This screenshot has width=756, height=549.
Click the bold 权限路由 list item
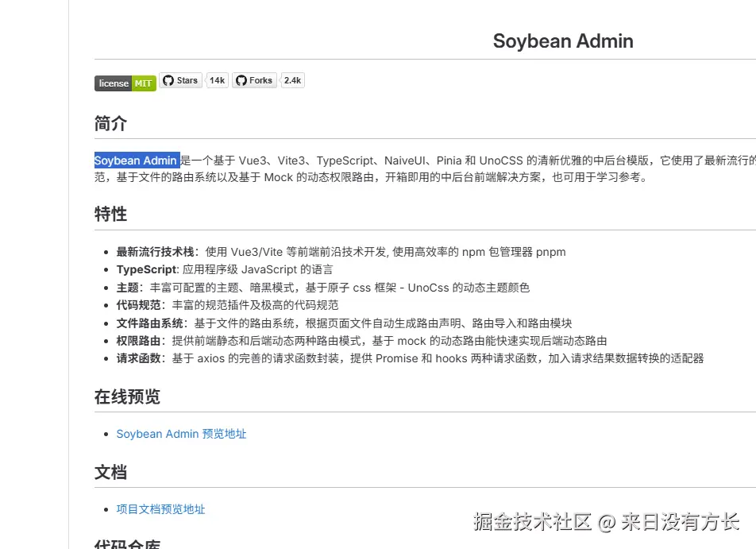[x=139, y=341]
